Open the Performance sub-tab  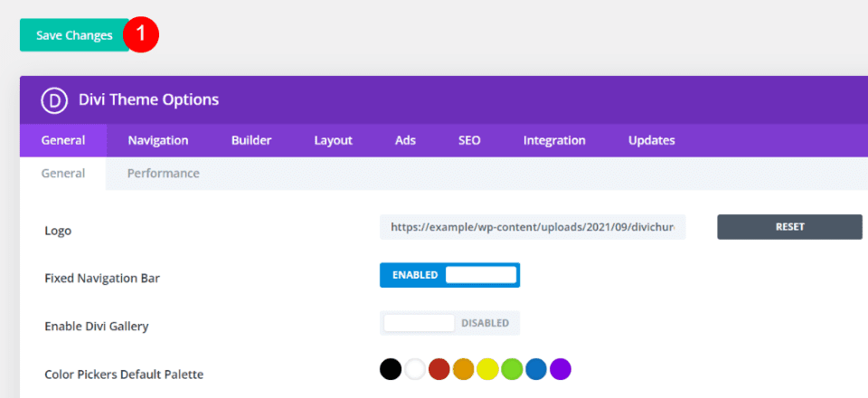pyautogui.click(x=163, y=174)
